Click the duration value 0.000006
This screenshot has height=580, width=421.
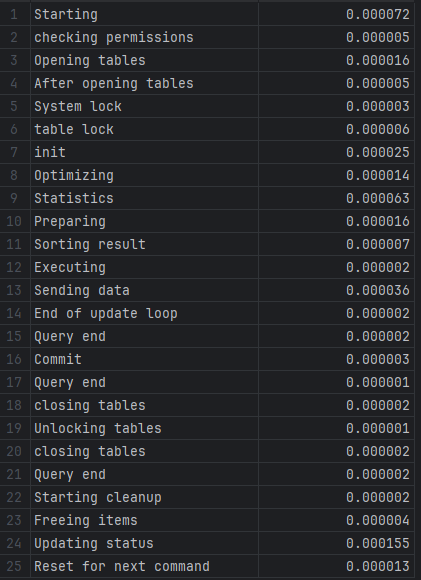click(x=378, y=129)
